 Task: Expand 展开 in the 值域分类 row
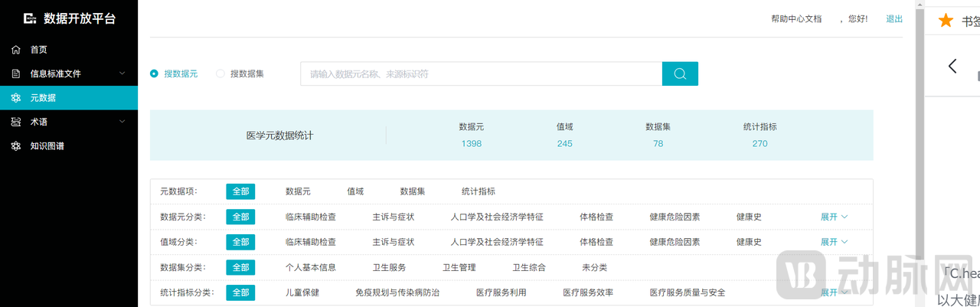[x=834, y=242]
